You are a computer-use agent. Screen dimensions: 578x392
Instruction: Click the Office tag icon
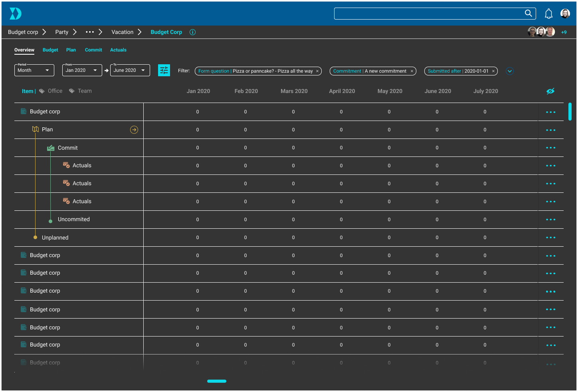tap(41, 91)
